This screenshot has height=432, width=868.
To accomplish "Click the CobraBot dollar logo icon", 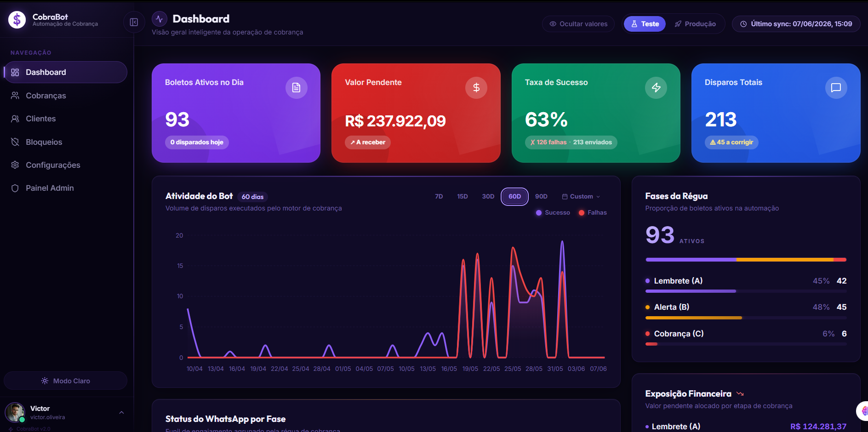I will coord(17,20).
